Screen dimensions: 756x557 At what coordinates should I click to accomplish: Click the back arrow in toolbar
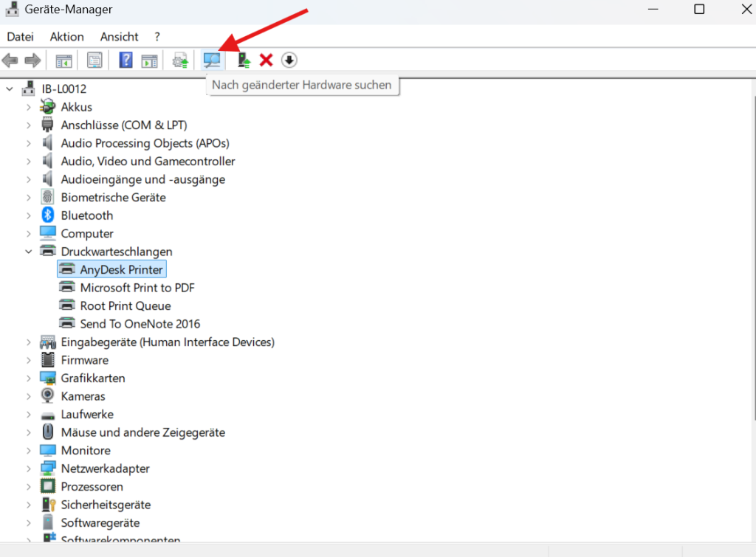[10, 60]
